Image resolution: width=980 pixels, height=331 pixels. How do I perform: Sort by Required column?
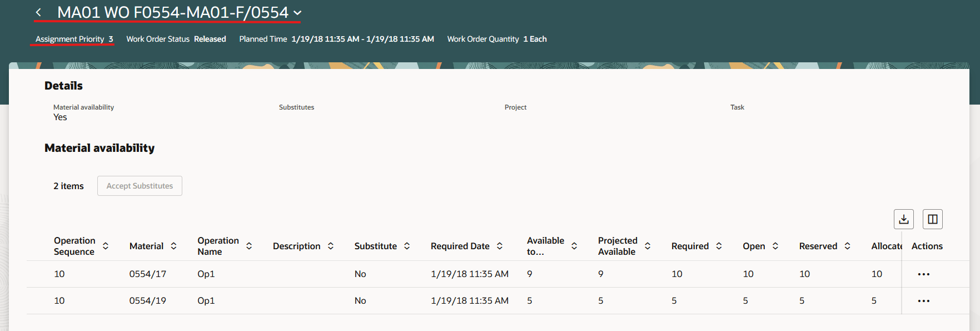(719, 246)
